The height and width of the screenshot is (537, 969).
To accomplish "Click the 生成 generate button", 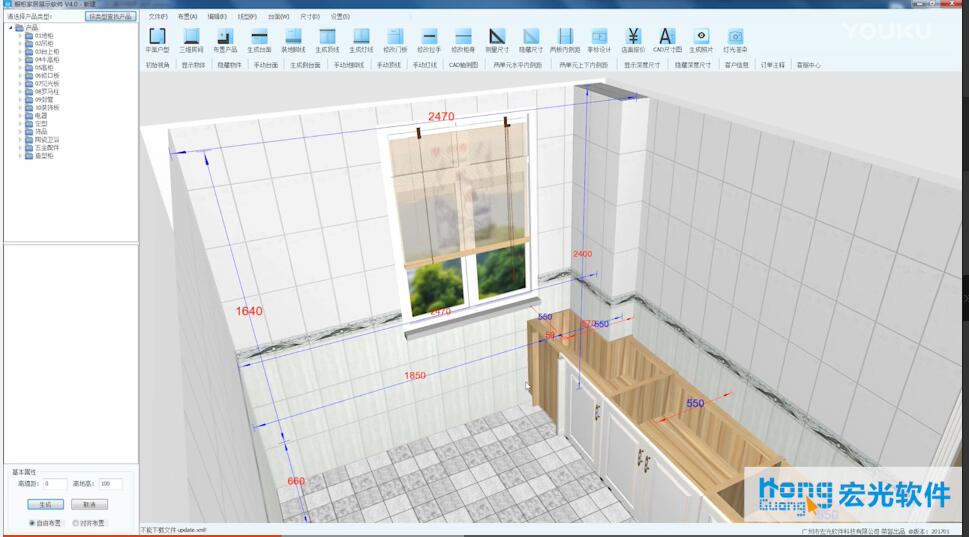I will pos(45,504).
